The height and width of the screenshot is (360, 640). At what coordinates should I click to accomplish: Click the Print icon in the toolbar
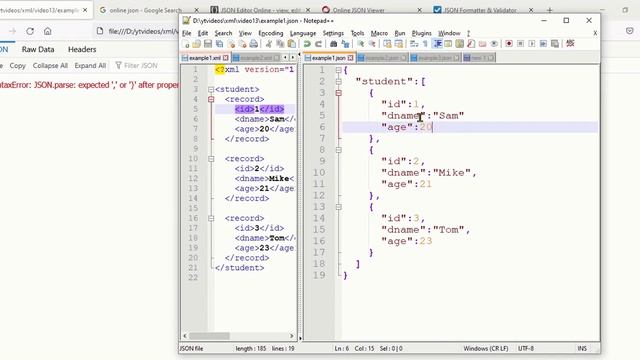pyautogui.click(x=253, y=44)
